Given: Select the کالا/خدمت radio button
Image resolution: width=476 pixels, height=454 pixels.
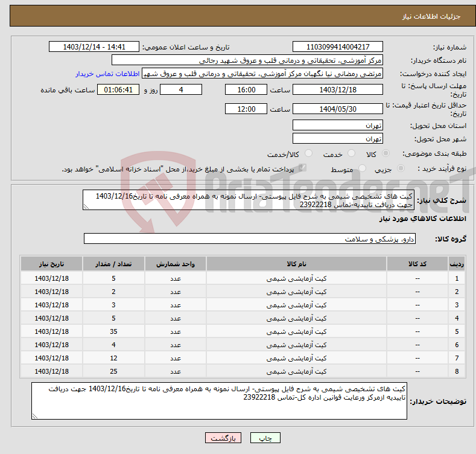Looking at the screenshot, I should tap(308, 153).
